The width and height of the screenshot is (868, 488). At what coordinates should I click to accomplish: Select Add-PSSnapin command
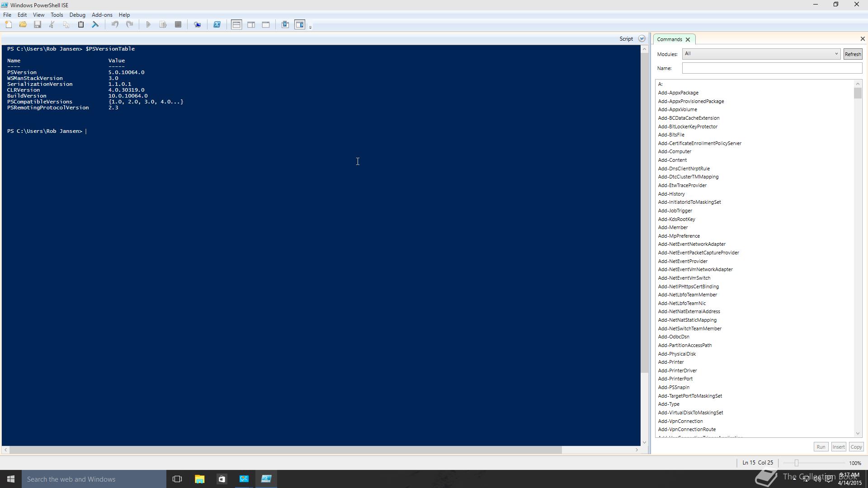[x=674, y=387]
